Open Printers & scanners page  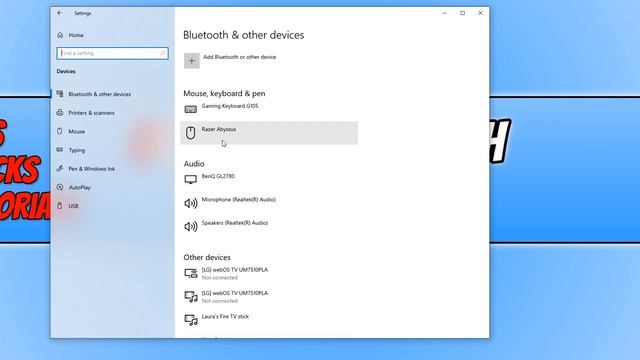point(91,113)
